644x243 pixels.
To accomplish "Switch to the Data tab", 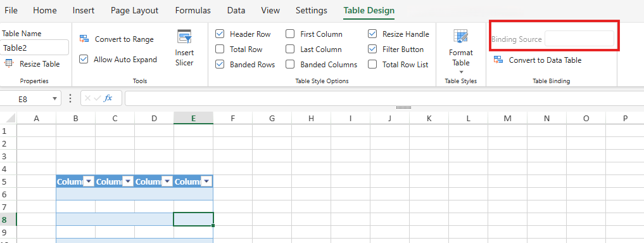I will pos(236,11).
